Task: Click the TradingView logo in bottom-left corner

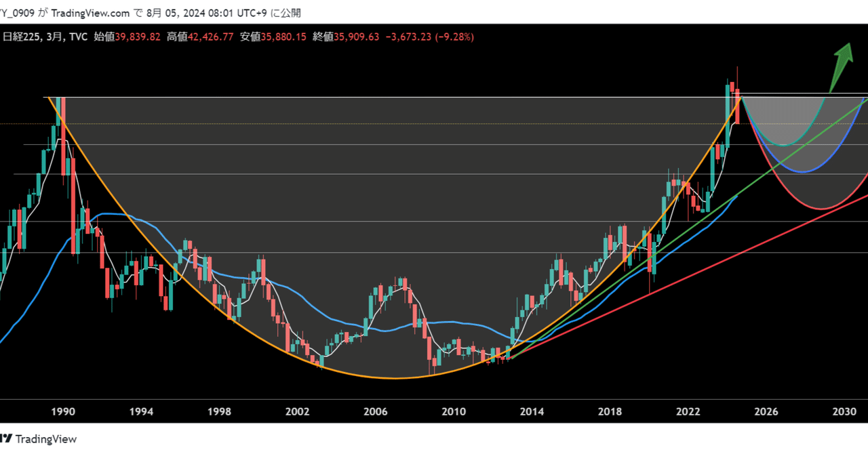Action: pos(38,439)
